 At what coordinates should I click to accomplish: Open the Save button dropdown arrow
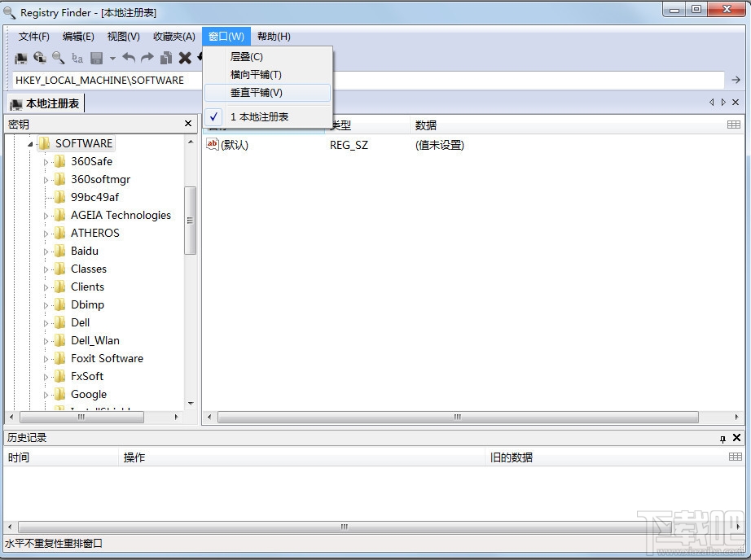112,57
